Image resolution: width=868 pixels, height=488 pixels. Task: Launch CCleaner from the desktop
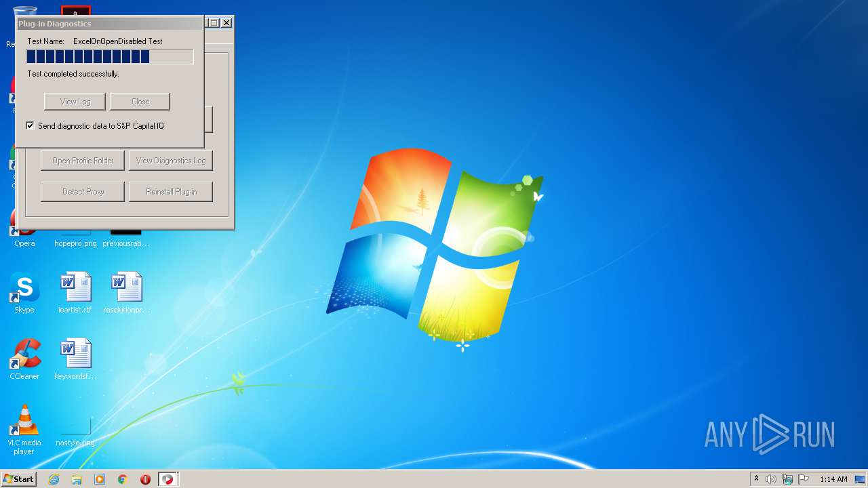pyautogui.click(x=24, y=360)
